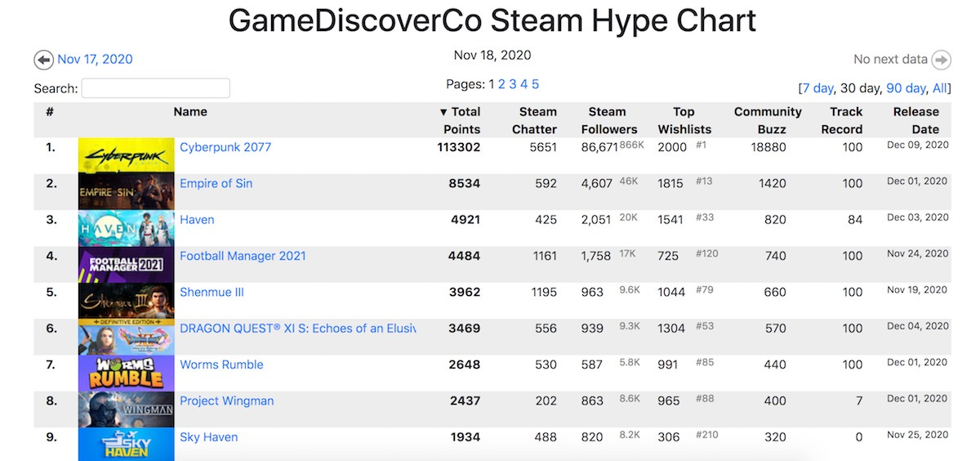980x461 pixels.
Task: Go to page 2 of results
Action: pyautogui.click(x=501, y=84)
